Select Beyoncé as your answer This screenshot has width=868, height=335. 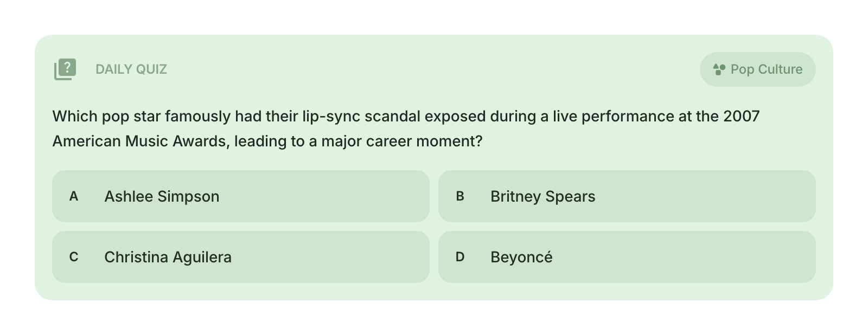[521, 257]
